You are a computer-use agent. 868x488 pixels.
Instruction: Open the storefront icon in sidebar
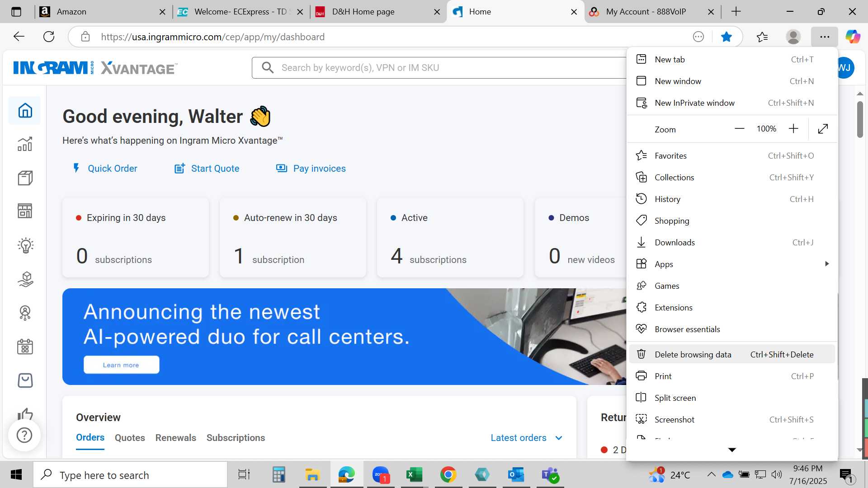click(x=25, y=211)
